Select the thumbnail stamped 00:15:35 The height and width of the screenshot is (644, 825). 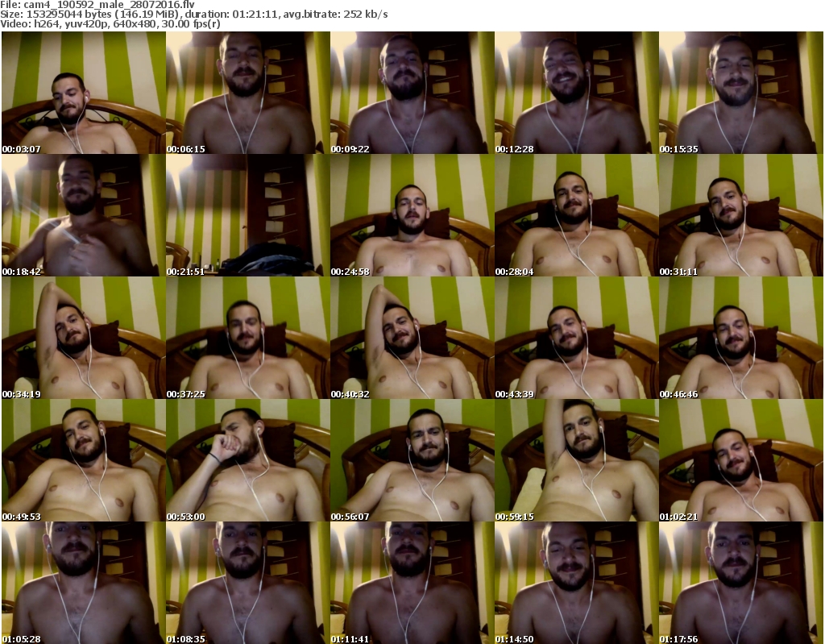[x=741, y=93]
